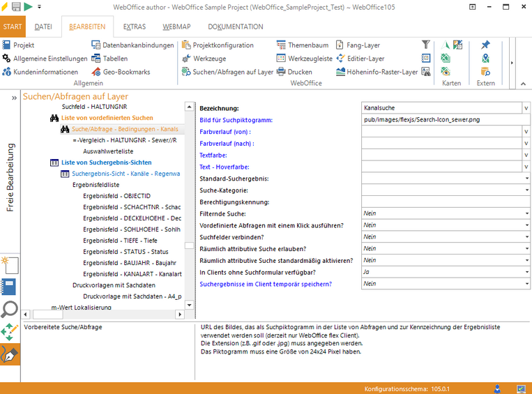Expand the Standard-Suchergebnis dropdown
The width and height of the screenshot is (532, 394).
click(526, 179)
